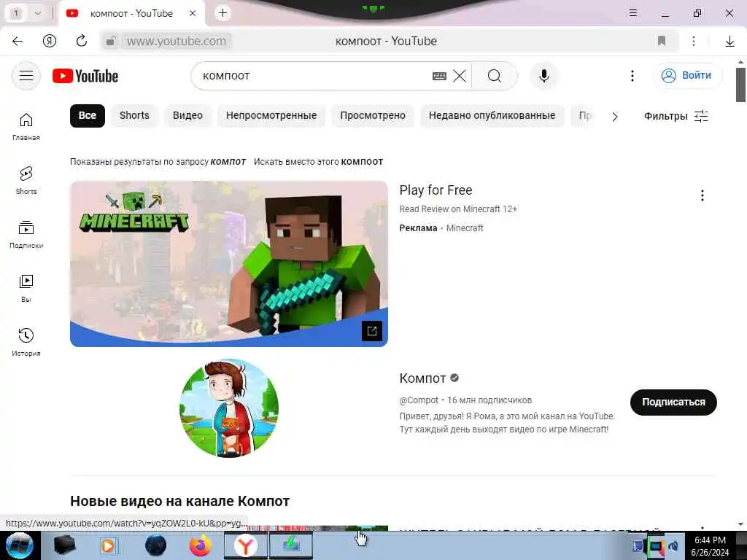View site connection lock info
The height and width of the screenshot is (560, 747).
pos(111,42)
